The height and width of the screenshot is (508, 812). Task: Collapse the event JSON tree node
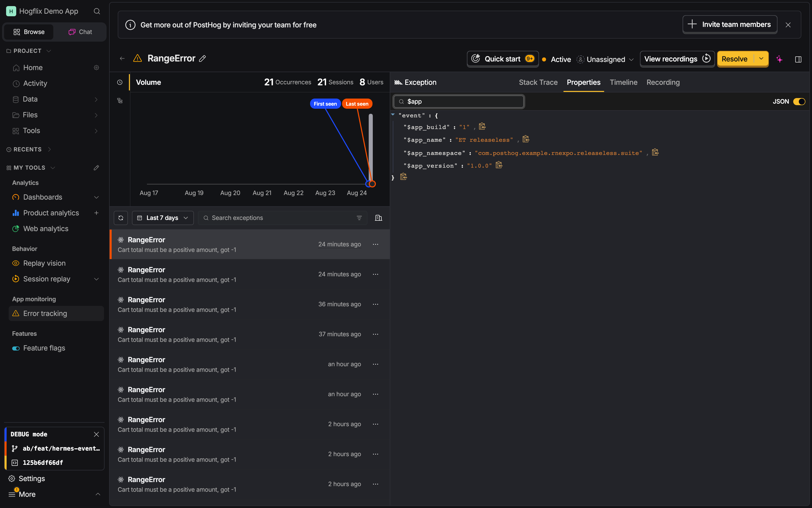(393, 115)
